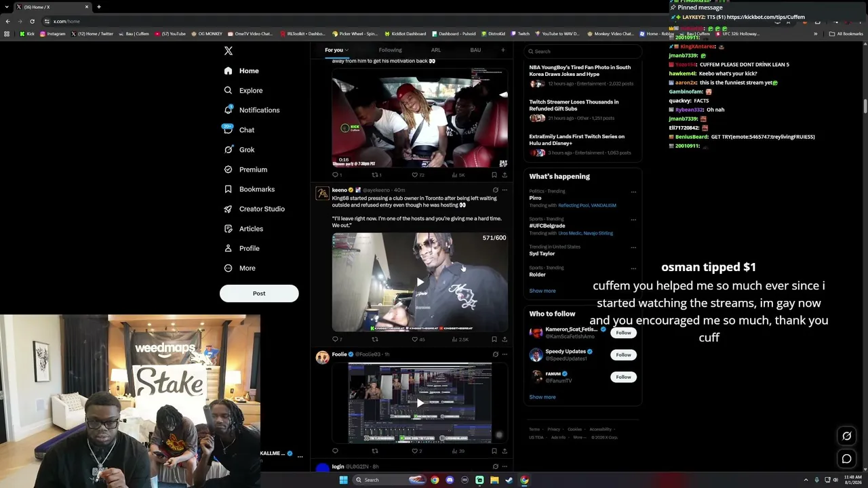This screenshot has width=868, height=488.
Task: Open Creator Studio in the X sidebar
Action: click(254, 209)
